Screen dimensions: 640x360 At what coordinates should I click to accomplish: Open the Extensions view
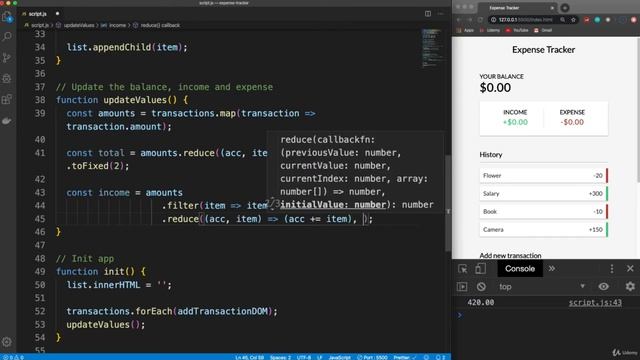(x=7, y=99)
